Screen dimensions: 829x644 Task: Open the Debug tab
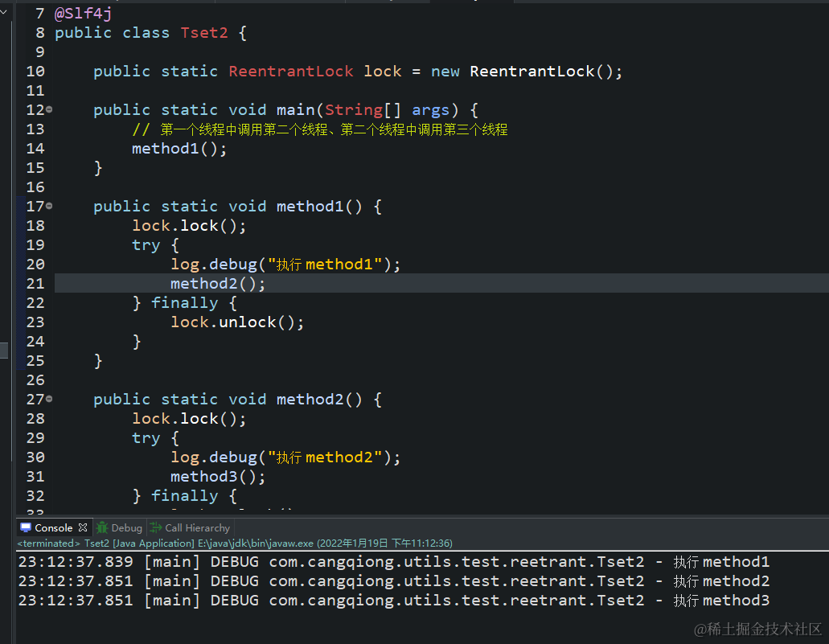120,527
